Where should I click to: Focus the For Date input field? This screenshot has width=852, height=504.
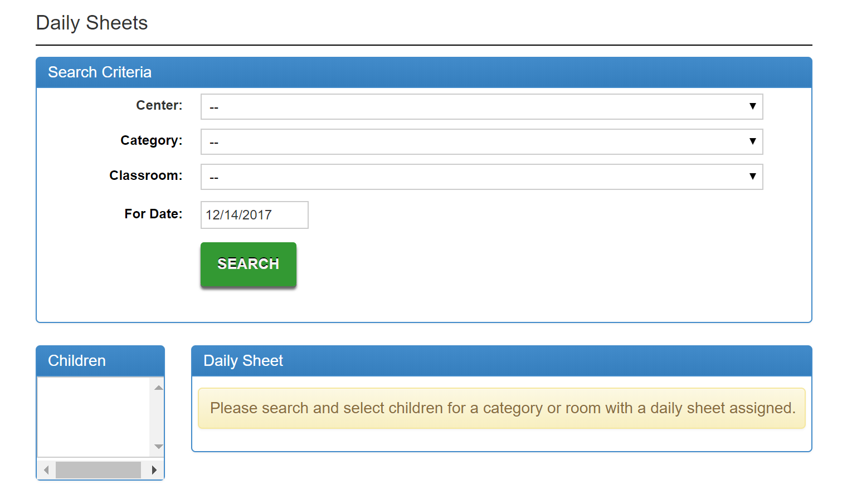pyautogui.click(x=254, y=215)
